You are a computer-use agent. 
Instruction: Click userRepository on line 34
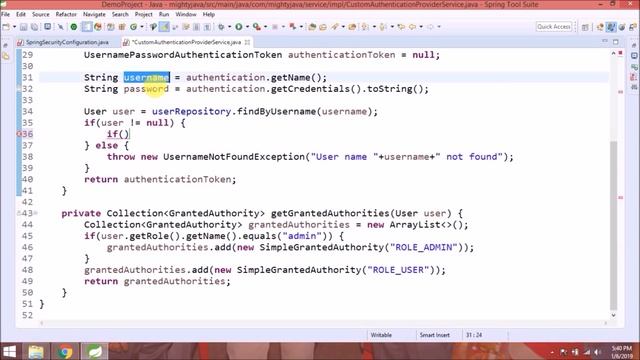[x=191, y=111]
